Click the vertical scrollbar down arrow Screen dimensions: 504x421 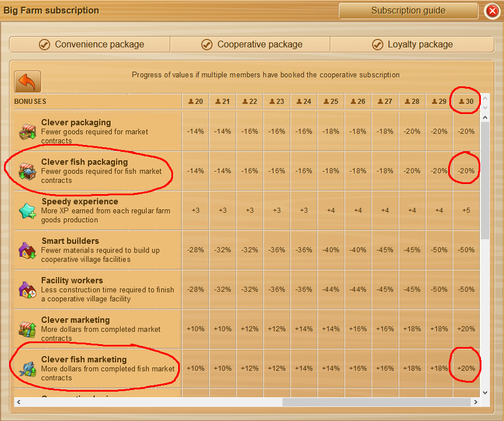pyautogui.click(x=485, y=393)
